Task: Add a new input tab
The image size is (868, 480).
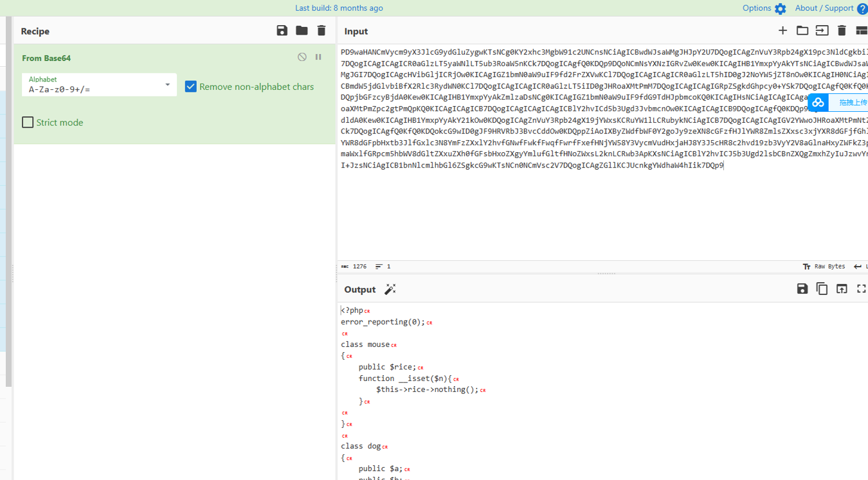Action: click(782, 31)
